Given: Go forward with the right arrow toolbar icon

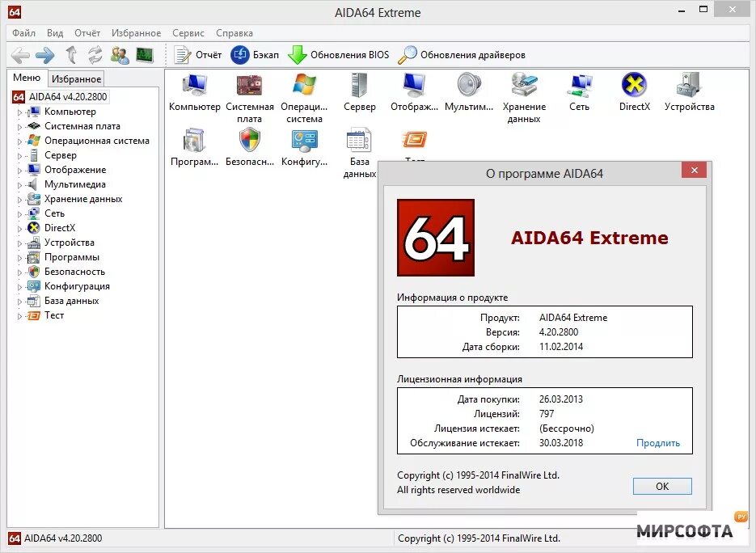Looking at the screenshot, I should [45, 55].
